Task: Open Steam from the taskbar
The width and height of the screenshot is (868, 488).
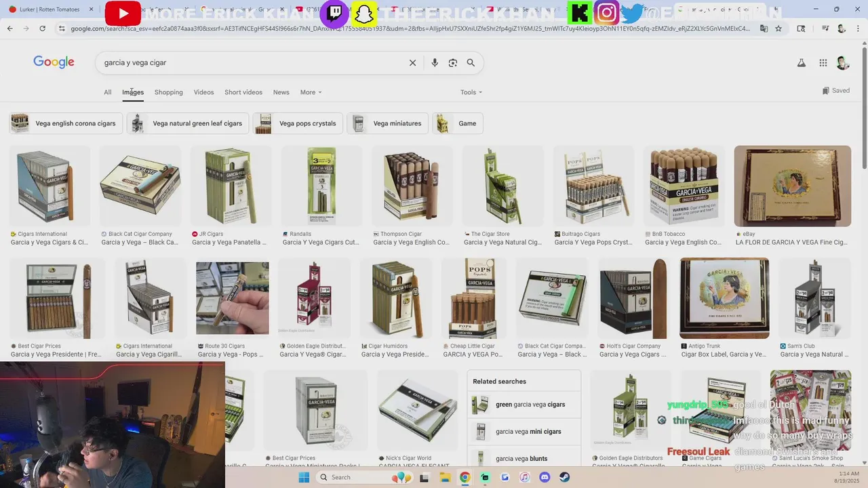Action: tap(564, 477)
